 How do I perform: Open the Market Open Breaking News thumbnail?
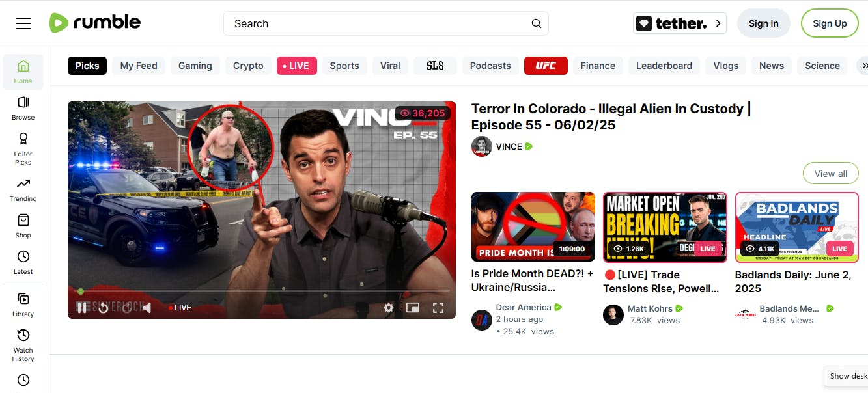(665, 227)
